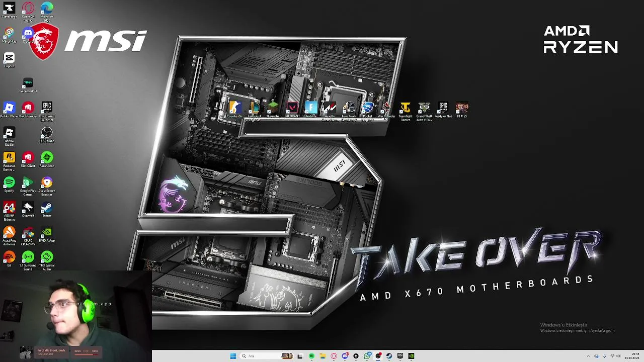
Task: Open the volume control in system tray
Action: click(619, 356)
